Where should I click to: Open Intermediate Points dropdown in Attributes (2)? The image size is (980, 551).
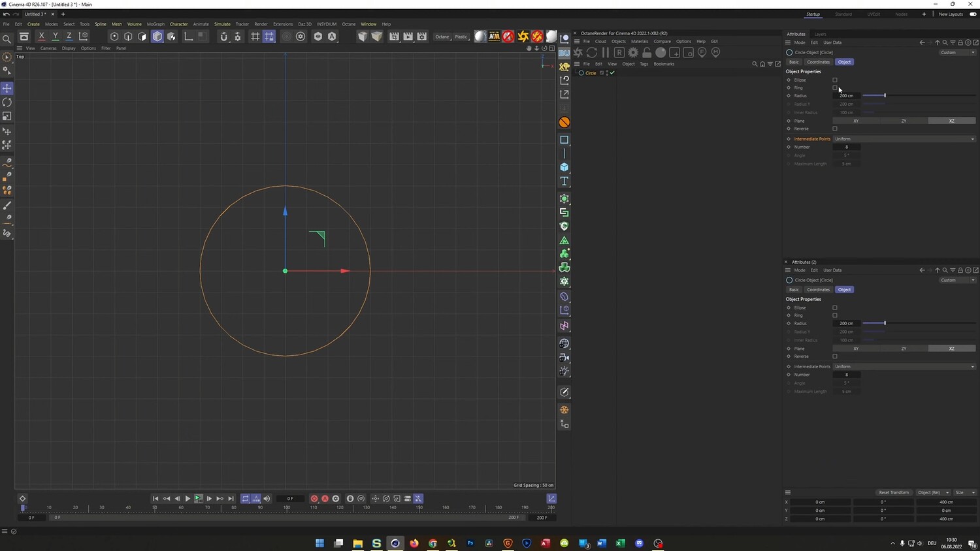click(x=904, y=367)
